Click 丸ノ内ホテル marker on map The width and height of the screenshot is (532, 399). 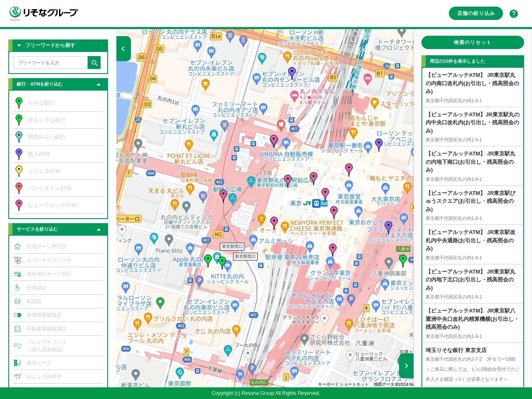pos(294,96)
